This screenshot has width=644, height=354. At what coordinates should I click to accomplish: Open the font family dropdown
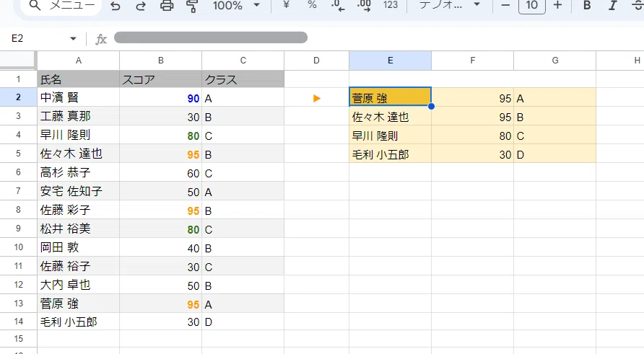click(x=449, y=5)
